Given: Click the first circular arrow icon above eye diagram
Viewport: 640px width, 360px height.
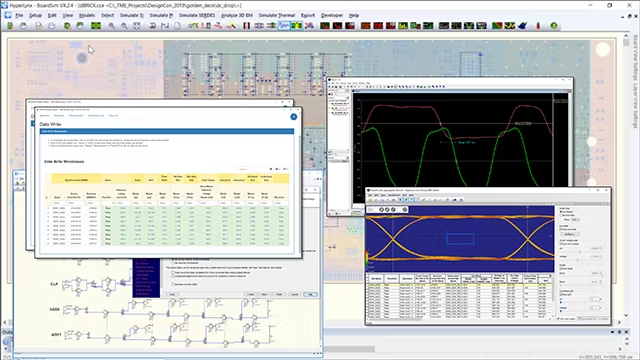Looking at the screenshot, I should point(381,209).
